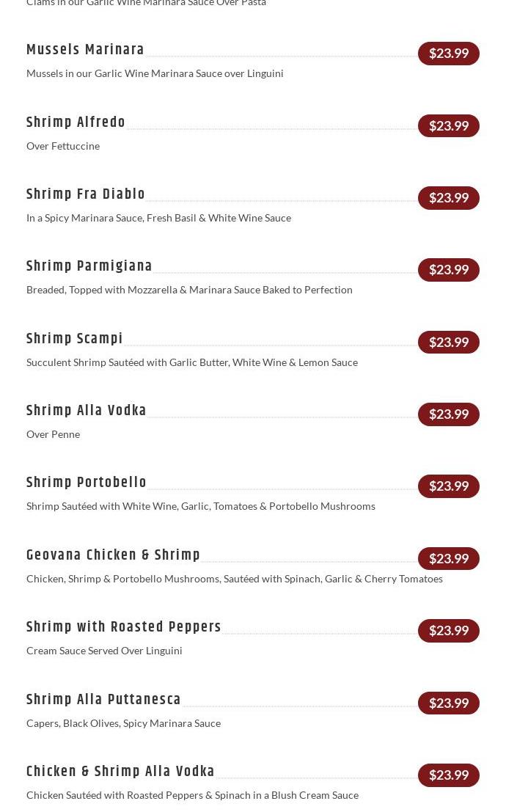
Task: Click the Shrimp Portobello price badge
Action: click(449, 486)
